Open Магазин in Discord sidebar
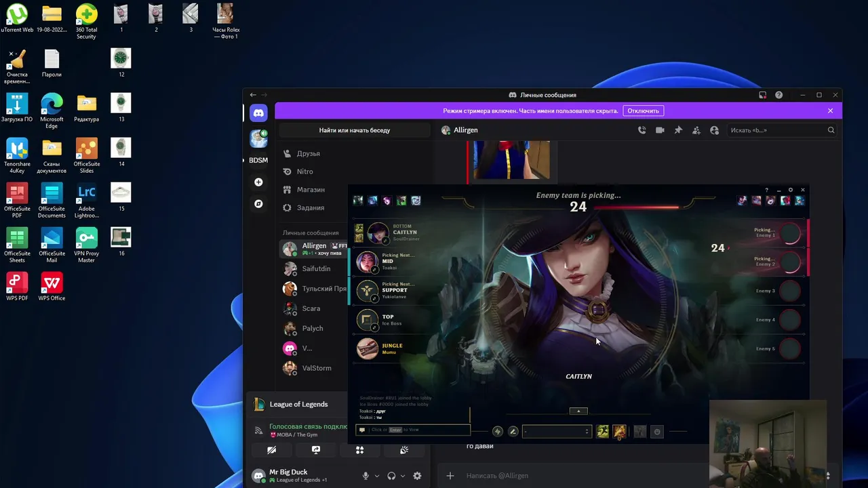Viewport: 868px width, 488px height. [x=354, y=190]
